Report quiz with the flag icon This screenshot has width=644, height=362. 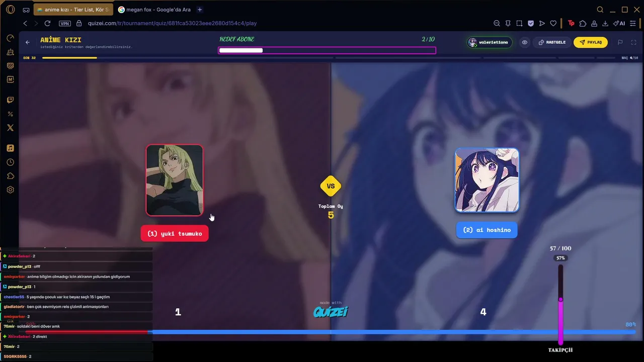pos(620,42)
